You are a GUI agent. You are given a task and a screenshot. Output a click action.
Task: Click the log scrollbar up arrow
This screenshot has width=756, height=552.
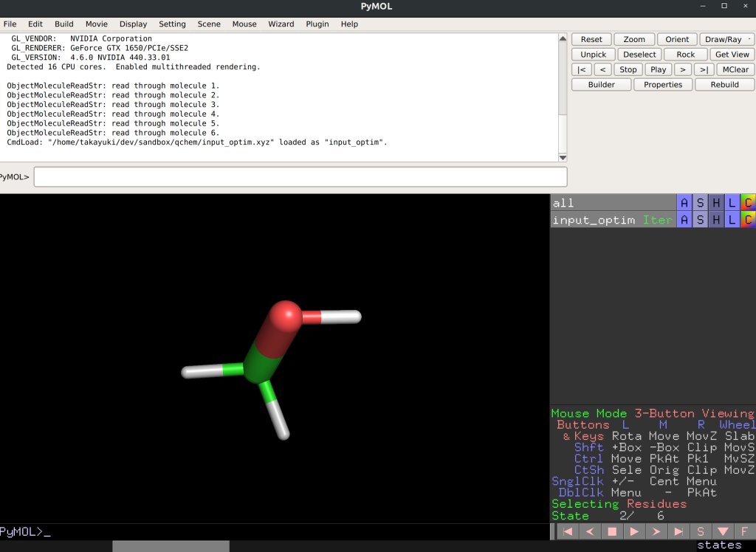point(563,38)
